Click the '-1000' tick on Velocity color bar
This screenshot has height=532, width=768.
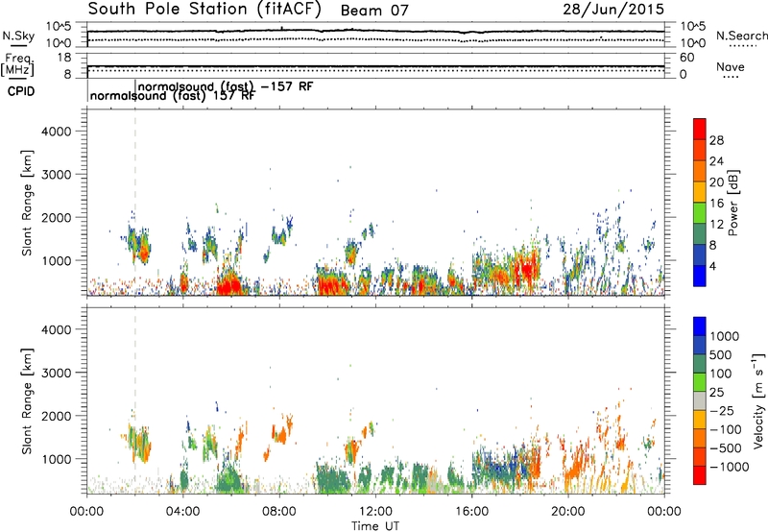(x=729, y=467)
